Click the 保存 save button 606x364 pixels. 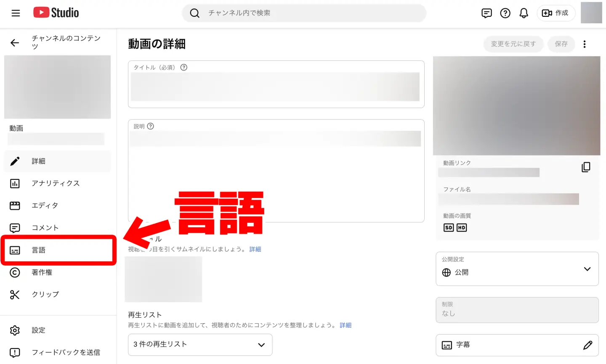pyautogui.click(x=561, y=44)
